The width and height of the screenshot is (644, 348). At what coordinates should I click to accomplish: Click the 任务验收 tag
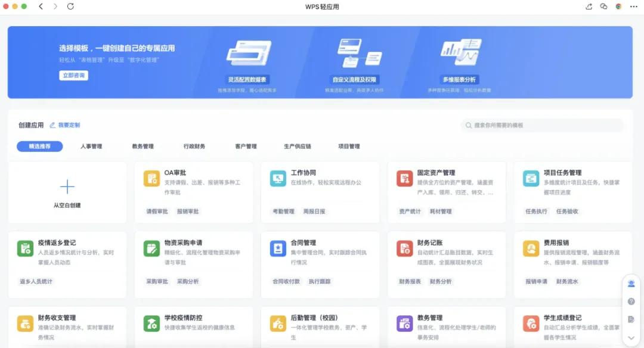[x=567, y=212]
